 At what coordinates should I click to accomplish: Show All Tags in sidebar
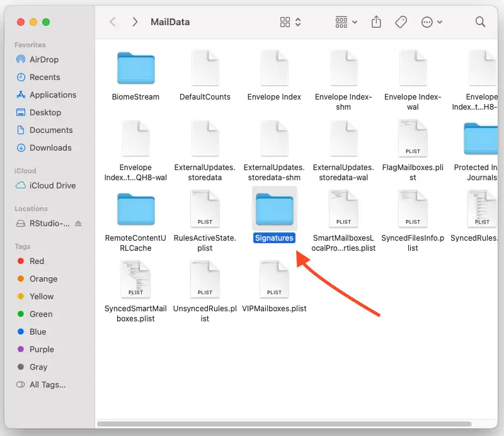click(x=47, y=384)
